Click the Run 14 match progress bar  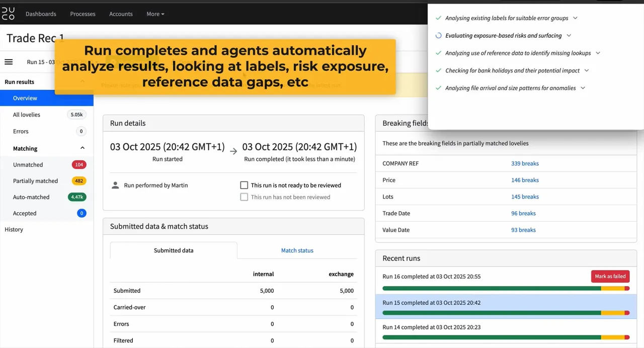pyautogui.click(x=506, y=337)
